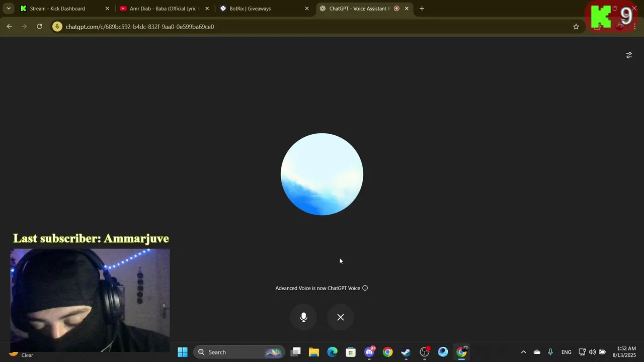The image size is (644, 362).
Task: Open Microsoft Store from taskbar
Action: click(x=351, y=352)
